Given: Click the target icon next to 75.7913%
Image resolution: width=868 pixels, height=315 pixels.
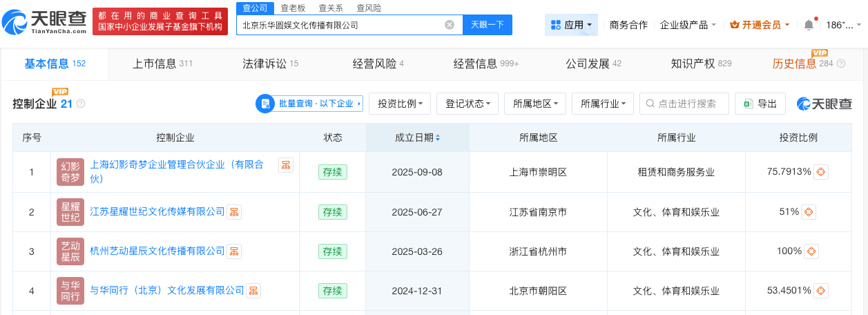Looking at the screenshot, I should [820, 172].
